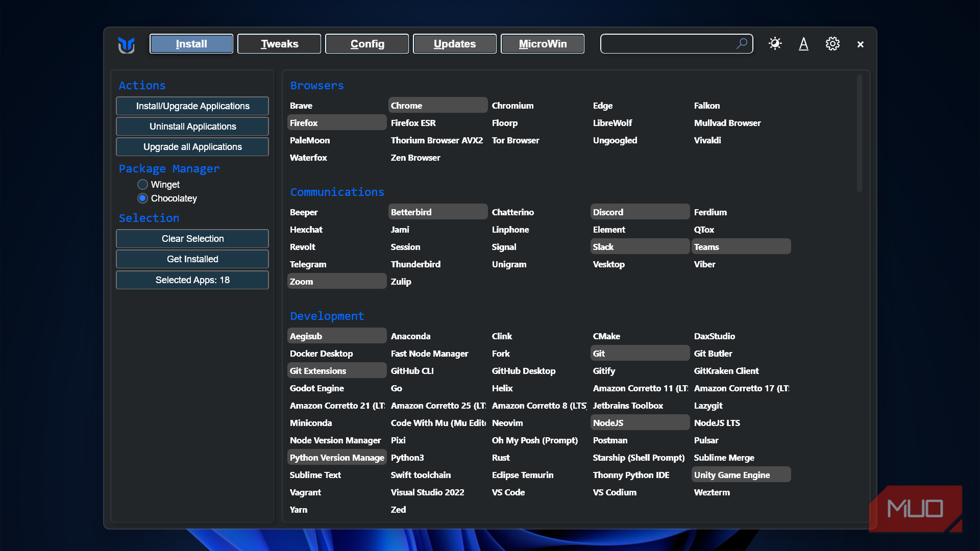Click the magnifying glass search icon
This screenshot has height=551, width=980.
tap(742, 44)
